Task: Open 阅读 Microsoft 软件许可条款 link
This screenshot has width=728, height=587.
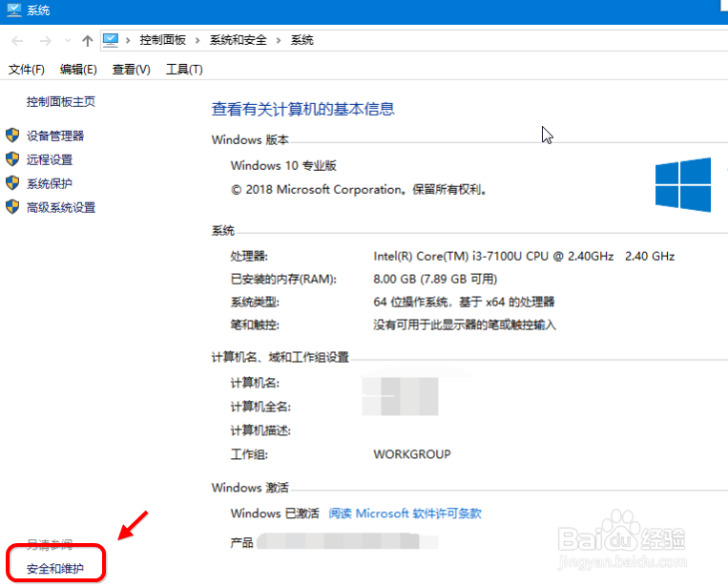Action: (405, 514)
